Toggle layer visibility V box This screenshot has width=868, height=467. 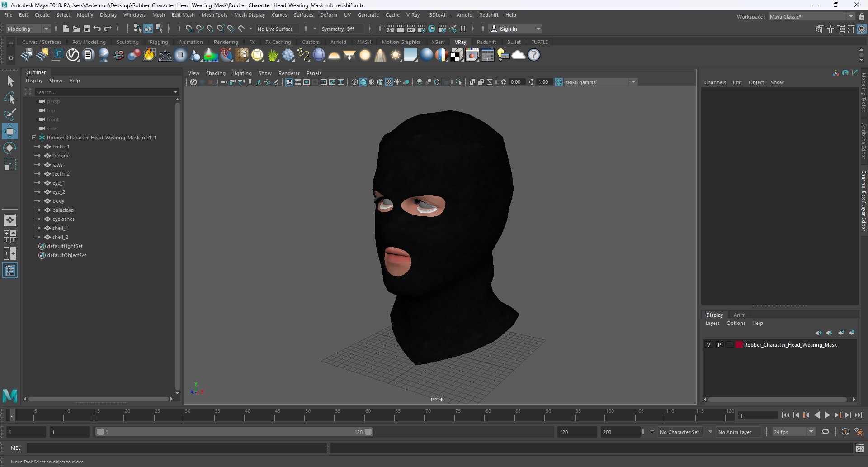708,345
